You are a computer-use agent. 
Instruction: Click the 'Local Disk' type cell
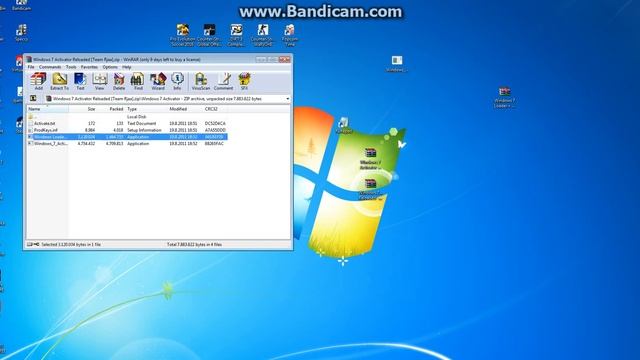pos(137,117)
